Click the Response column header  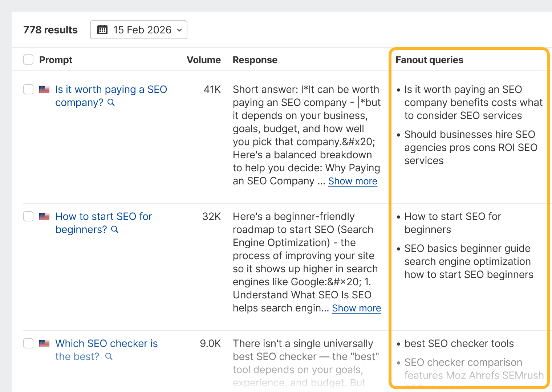point(255,60)
